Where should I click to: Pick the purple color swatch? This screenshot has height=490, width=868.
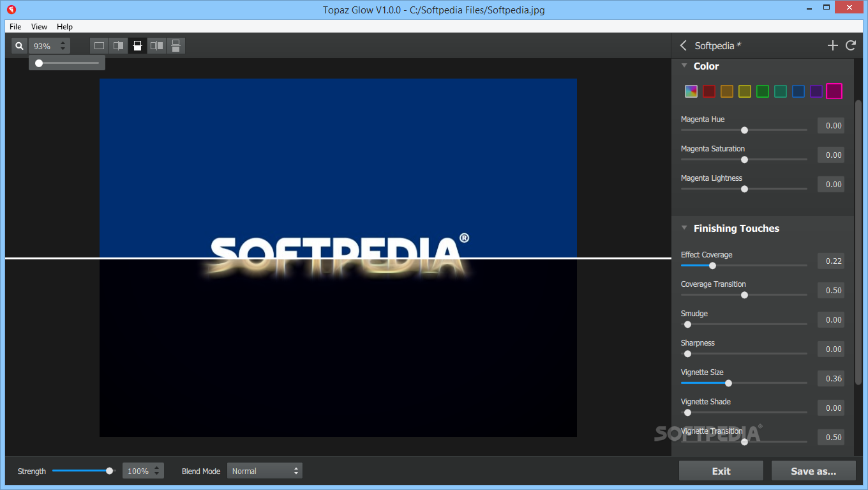coord(816,91)
